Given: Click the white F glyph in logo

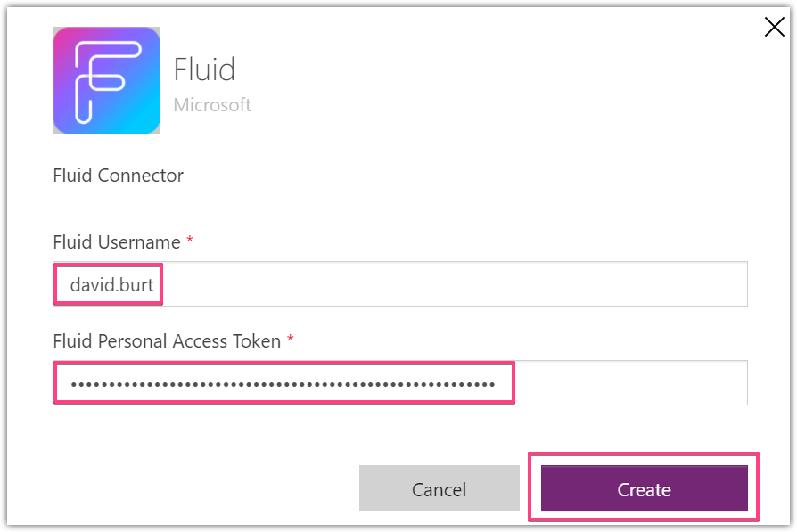Looking at the screenshot, I should (x=107, y=82).
